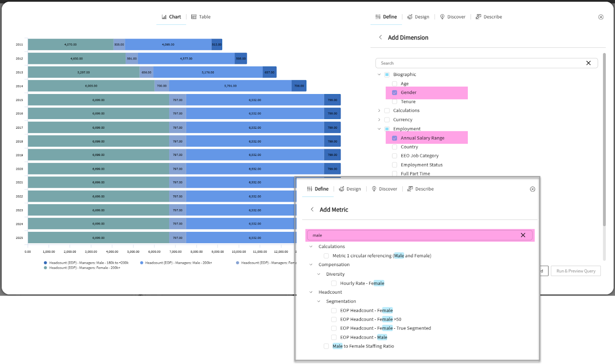Expand the Calculations dimension group
The width and height of the screenshot is (615, 364).
coord(379,111)
